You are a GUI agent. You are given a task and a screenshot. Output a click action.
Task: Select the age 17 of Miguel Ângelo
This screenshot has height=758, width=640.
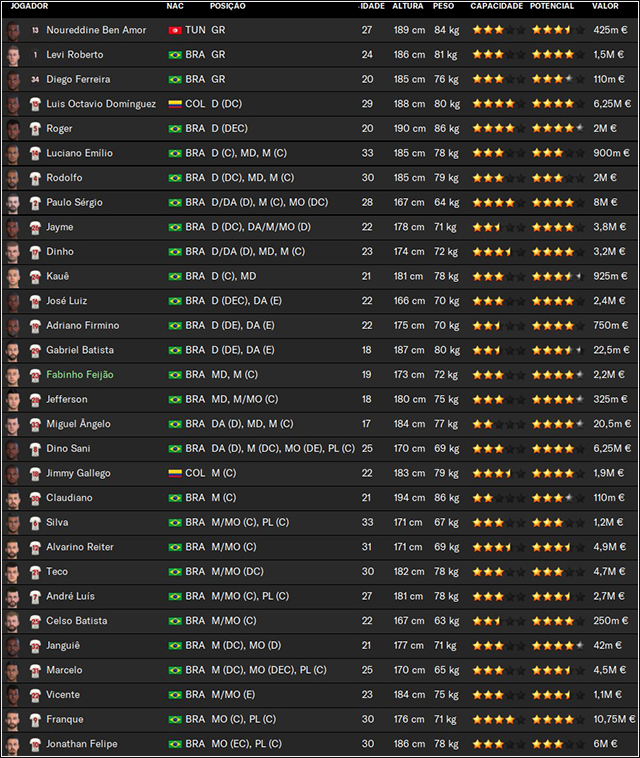pyautogui.click(x=366, y=424)
